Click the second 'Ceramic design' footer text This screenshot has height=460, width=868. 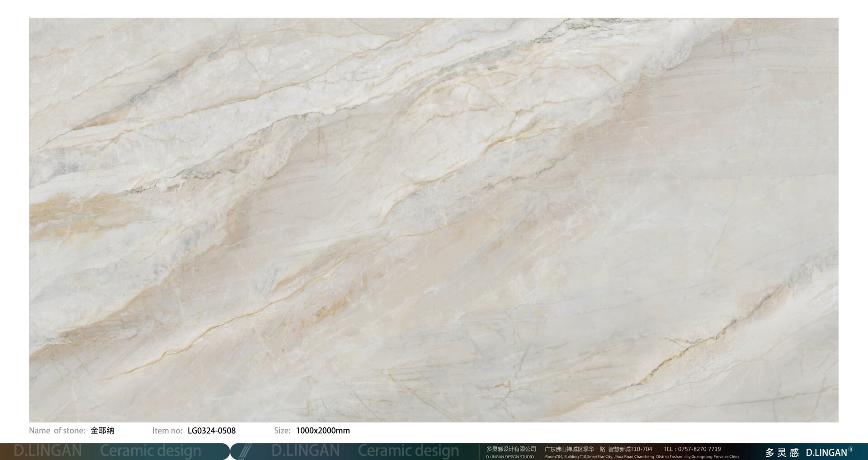click(408, 451)
